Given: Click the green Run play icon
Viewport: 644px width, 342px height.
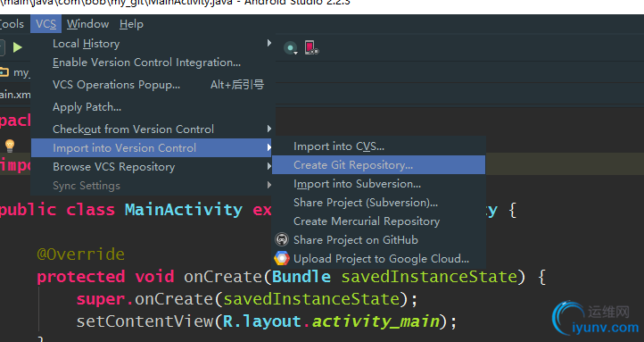Looking at the screenshot, I should pyautogui.click(x=17, y=47).
